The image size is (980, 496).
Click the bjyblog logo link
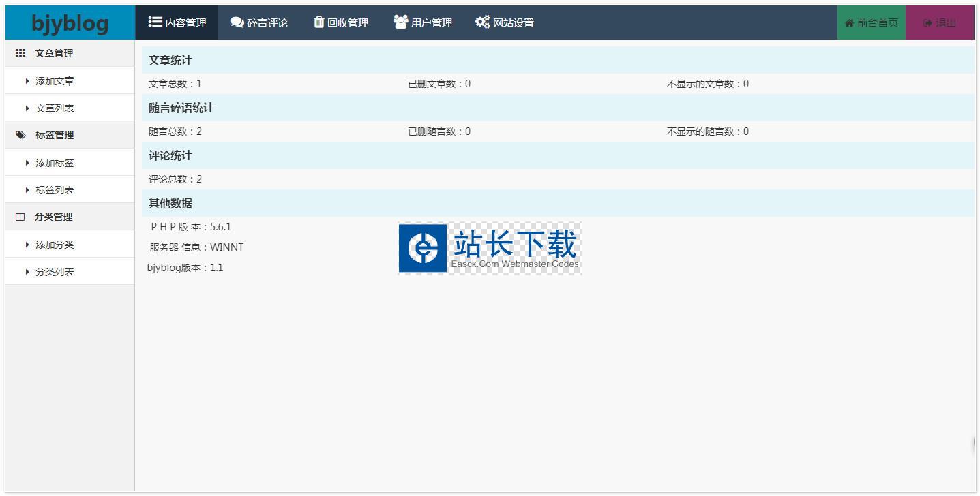click(x=70, y=23)
